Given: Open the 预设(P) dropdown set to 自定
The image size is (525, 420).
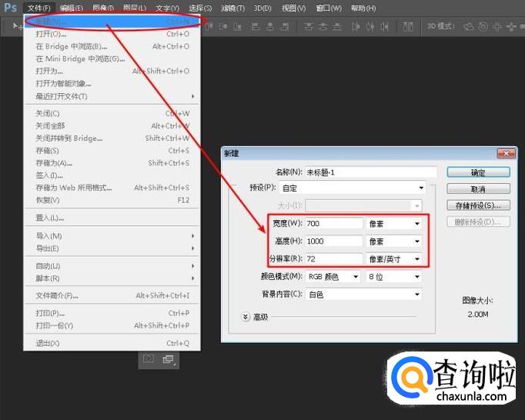Looking at the screenshot, I should point(353,188).
